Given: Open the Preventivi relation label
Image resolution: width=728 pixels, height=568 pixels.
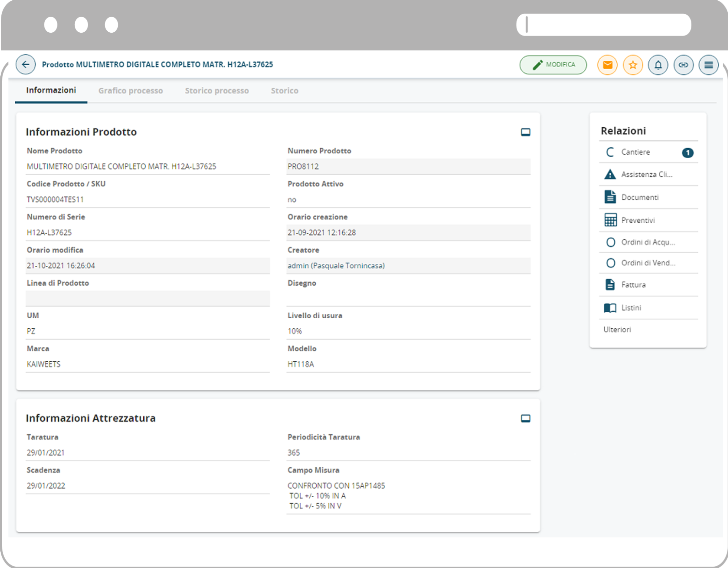Looking at the screenshot, I should tap(638, 221).
